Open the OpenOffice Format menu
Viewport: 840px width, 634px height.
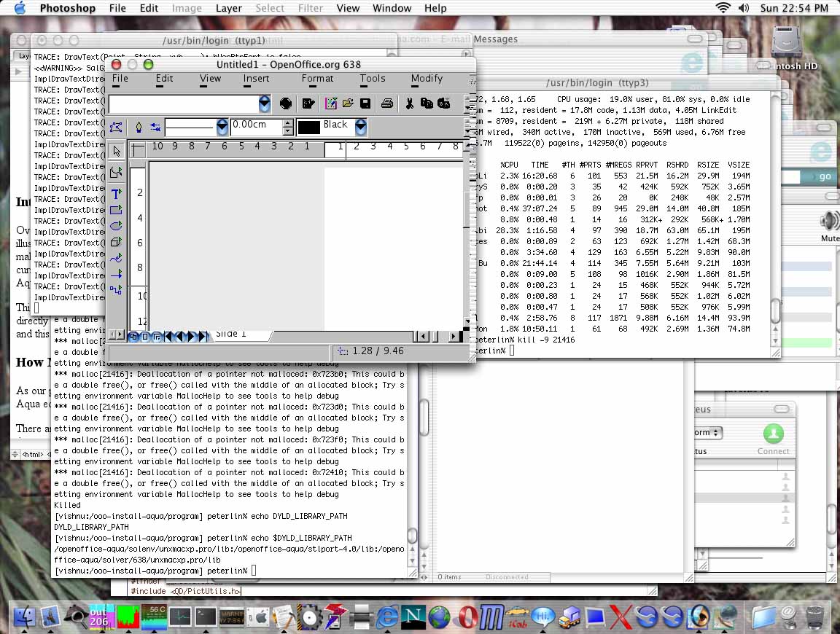[317, 79]
